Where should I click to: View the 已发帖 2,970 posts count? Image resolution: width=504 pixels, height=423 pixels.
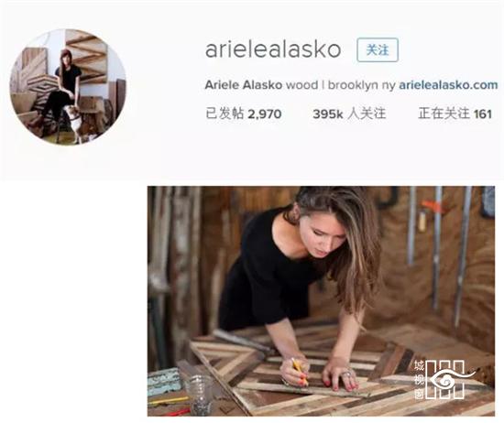pos(244,114)
